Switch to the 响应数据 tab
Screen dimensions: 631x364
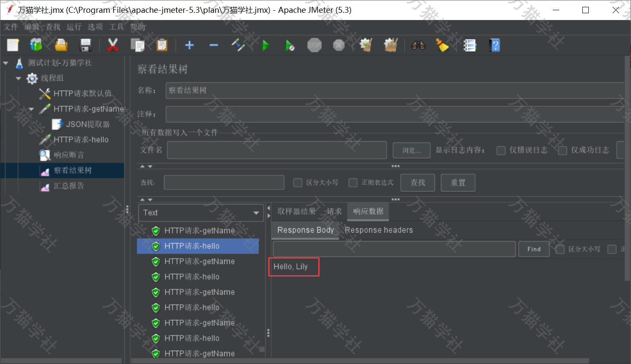[x=368, y=211]
